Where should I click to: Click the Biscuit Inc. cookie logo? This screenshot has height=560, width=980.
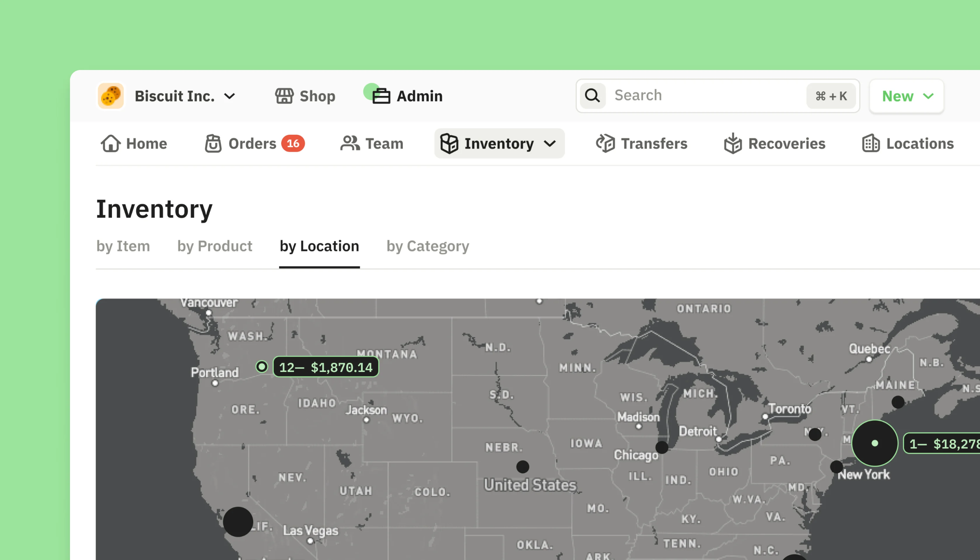[x=111, y=96]
